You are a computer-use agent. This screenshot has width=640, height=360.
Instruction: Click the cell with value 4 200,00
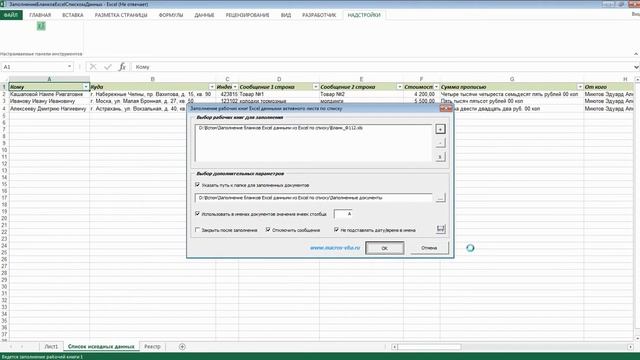[422, 94]
